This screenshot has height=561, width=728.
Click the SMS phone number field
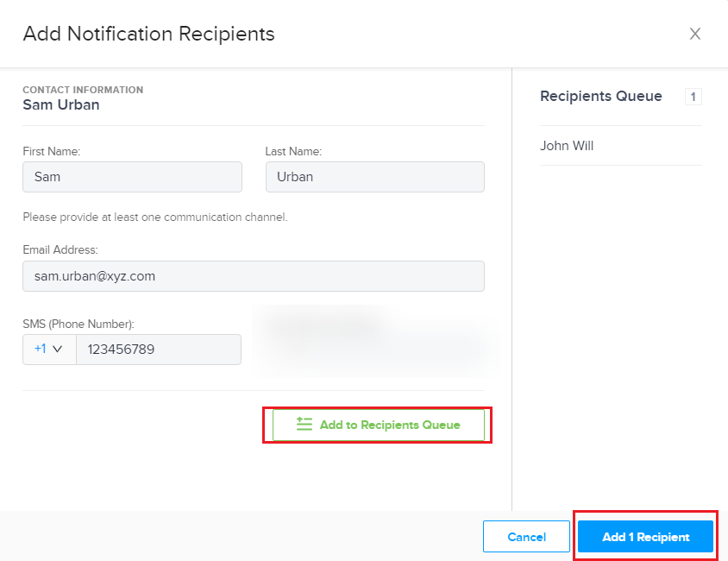point(159,350)
